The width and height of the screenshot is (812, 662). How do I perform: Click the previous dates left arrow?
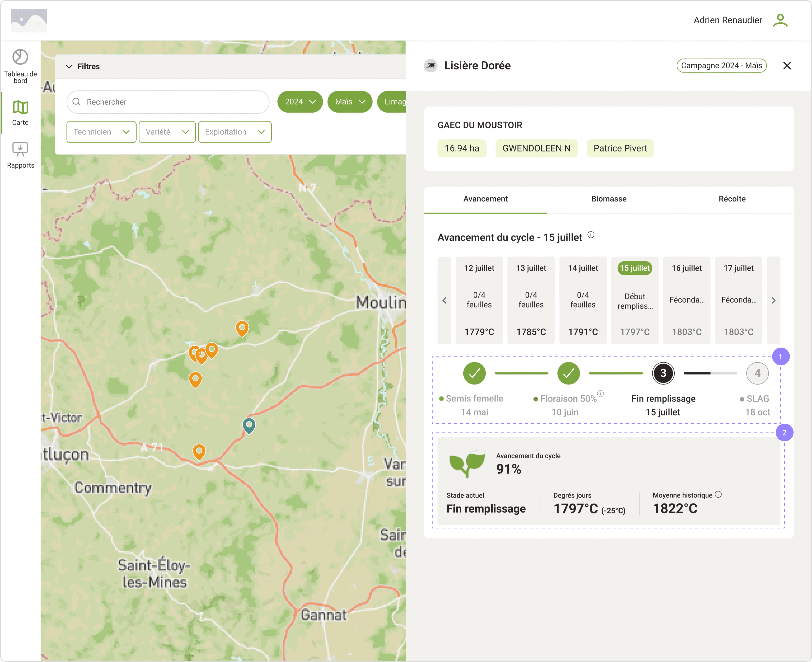pyautogui.click(x=444, y=300)
